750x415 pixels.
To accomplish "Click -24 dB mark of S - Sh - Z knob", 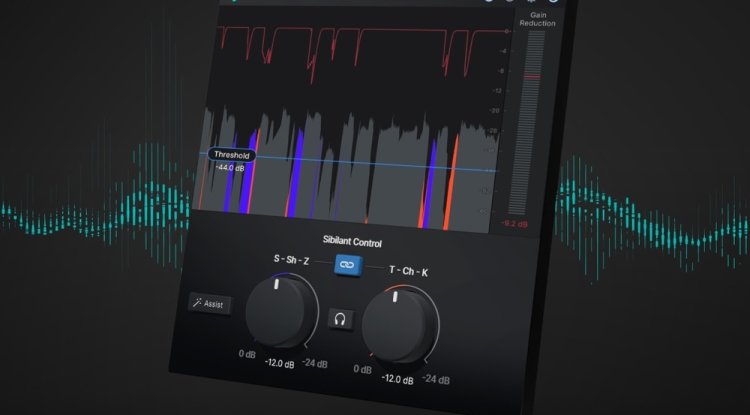I will [x=315, y=363].
